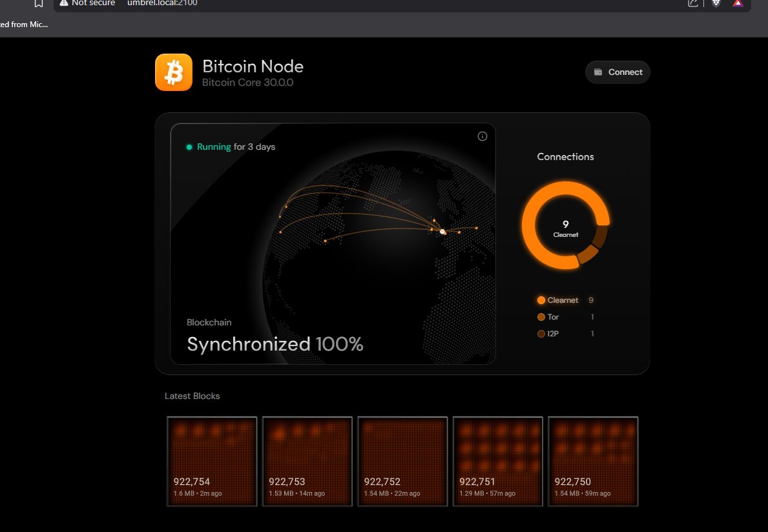Screen dimensions: 768x532
Task: Click the green Running status dot
Action: coord(189,147)
